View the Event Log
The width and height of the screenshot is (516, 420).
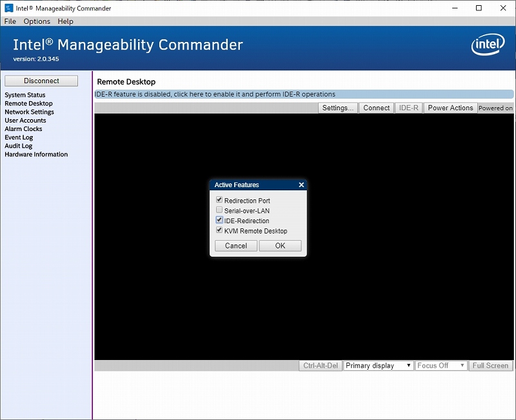click(x=19, y=137)
